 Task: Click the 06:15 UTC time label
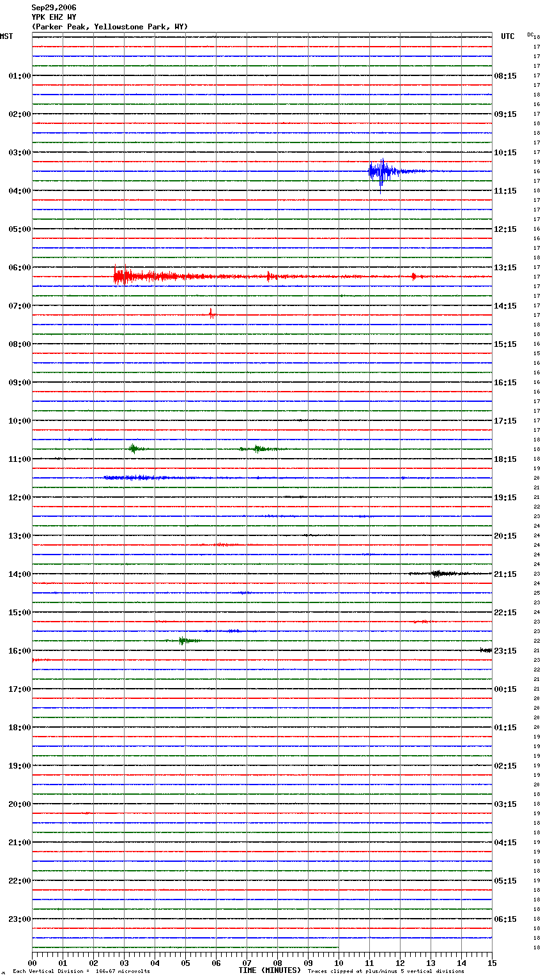tap(505, 919)
